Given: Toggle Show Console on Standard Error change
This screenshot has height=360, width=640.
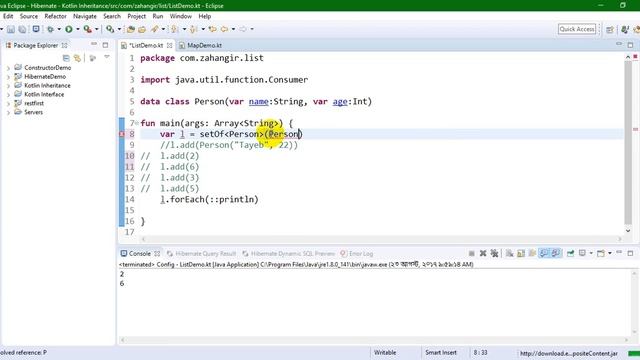Looking at the screenshot, I should (556, 253).
